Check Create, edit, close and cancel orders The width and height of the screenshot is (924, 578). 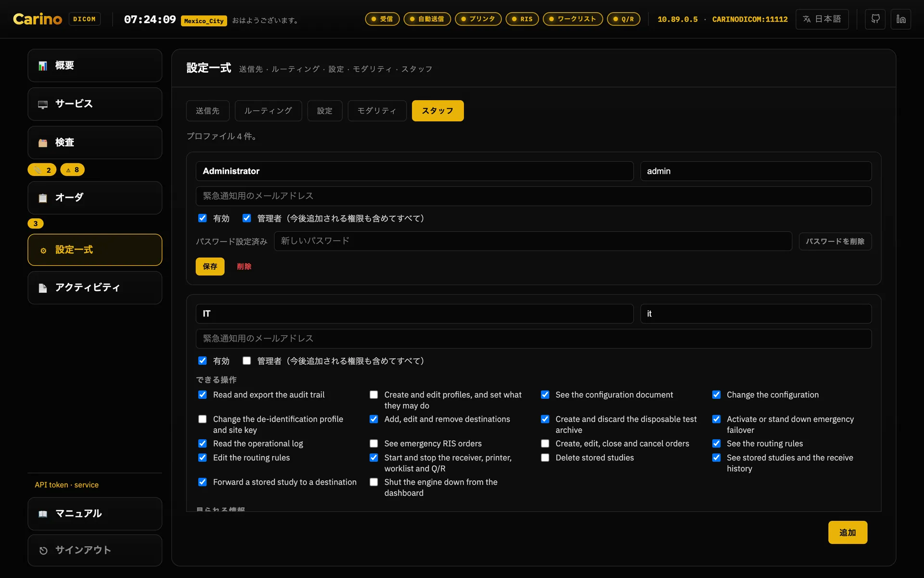[x=545, y=444]
